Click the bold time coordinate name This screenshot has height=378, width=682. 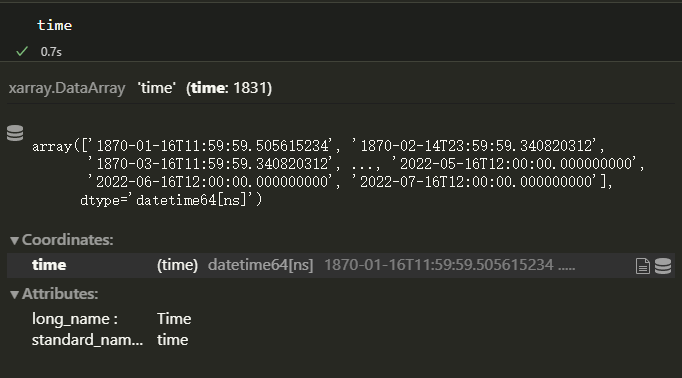click(49, 265)
